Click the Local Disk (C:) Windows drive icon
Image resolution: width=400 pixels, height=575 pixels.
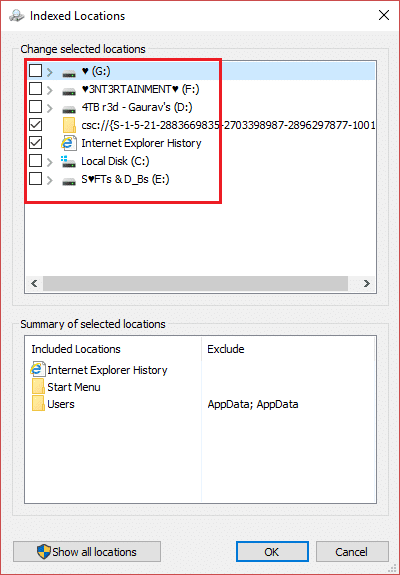tap(68, 161)
